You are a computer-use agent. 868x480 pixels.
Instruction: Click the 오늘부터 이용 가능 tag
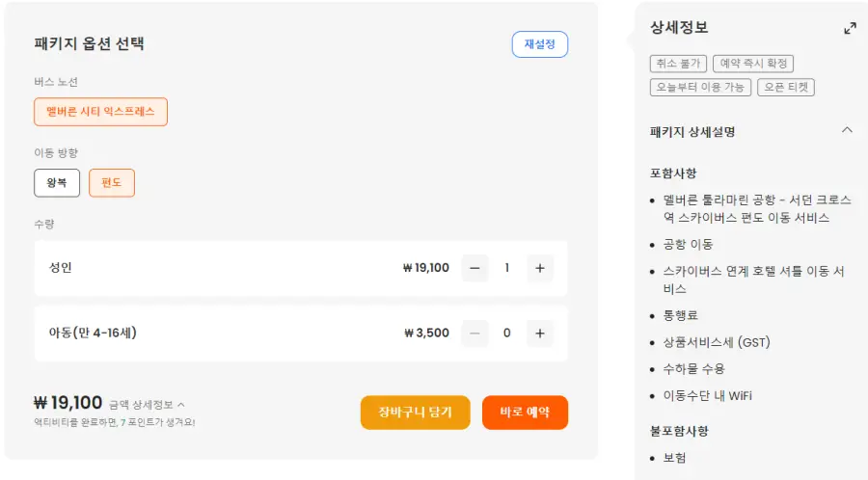pos(700,88)
